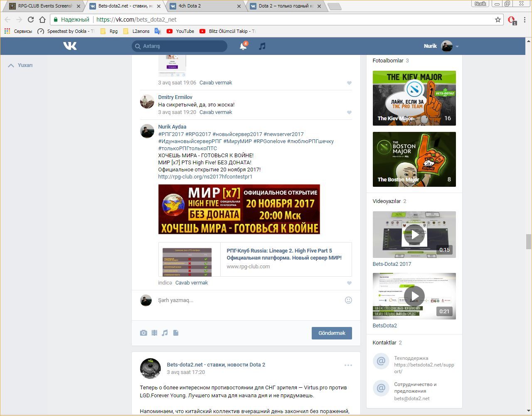Click the Техподдержка contact @ icon
Image resolution: width=532 pixels, height=416 pixels.
(381, 361)
